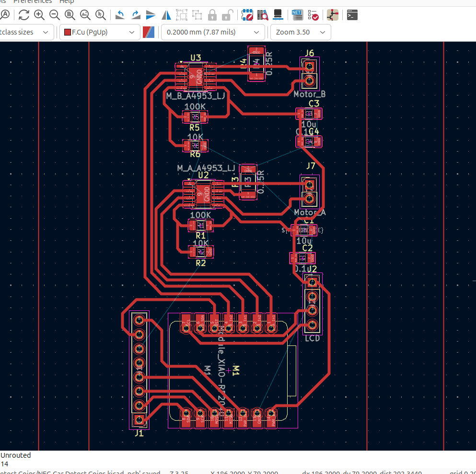
Task: Expand the 0.2000 mm grid size dropdown
Action: click(213, 32)
